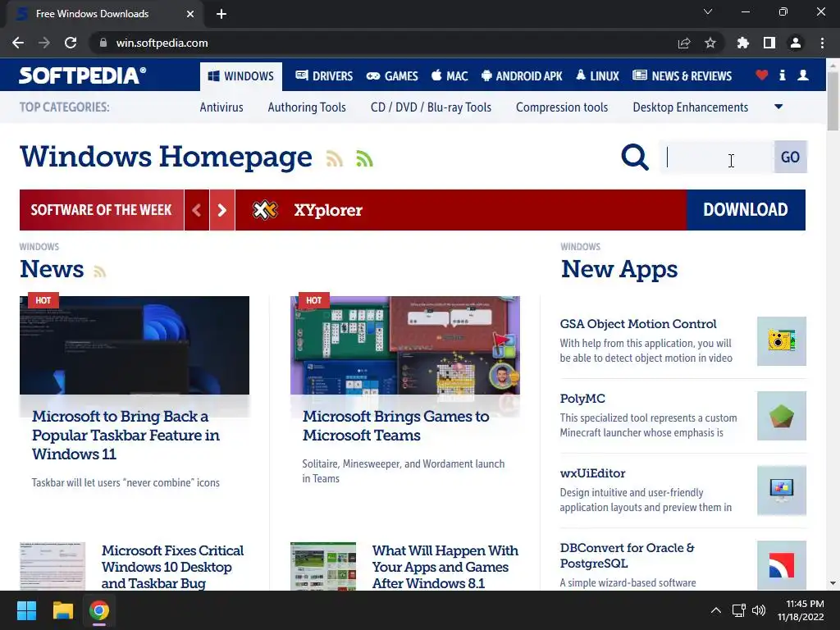Image resolution: width=840 pixels, height=630 pixels.
Task: Expand more top categories dropdown arrow
Action: click(779, 107)
